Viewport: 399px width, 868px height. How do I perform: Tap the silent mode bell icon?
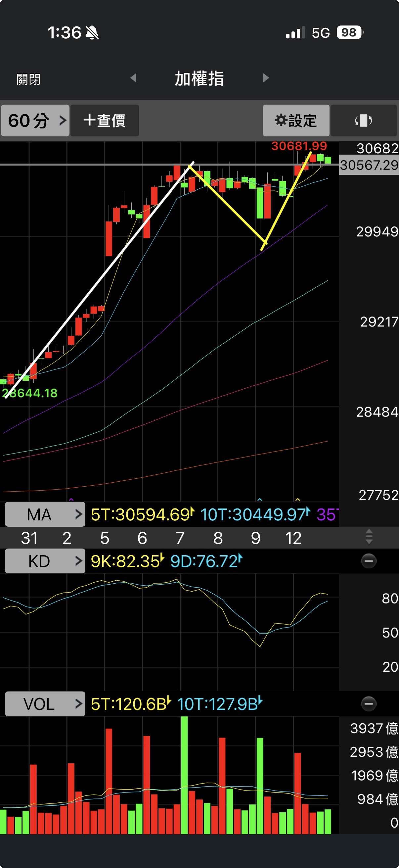coord(92,33)
